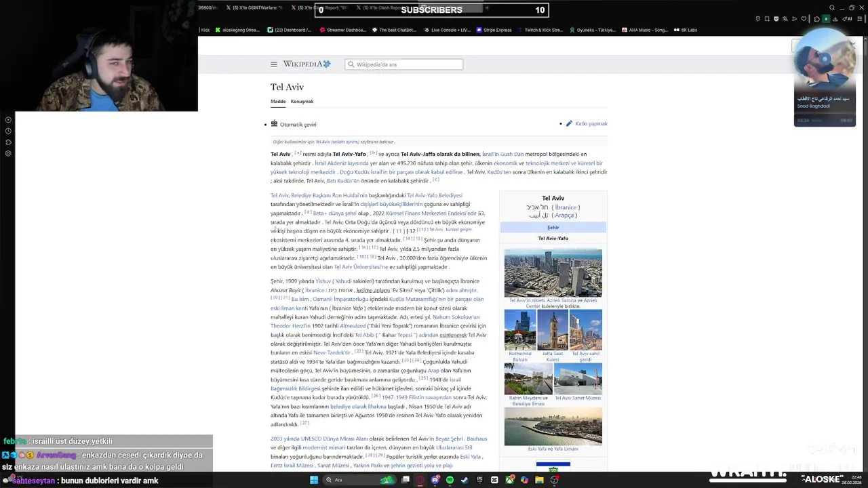Screen dimensions: 868x488
Task: Open the sidebar settings gear icon
Action: pos(8,153)
